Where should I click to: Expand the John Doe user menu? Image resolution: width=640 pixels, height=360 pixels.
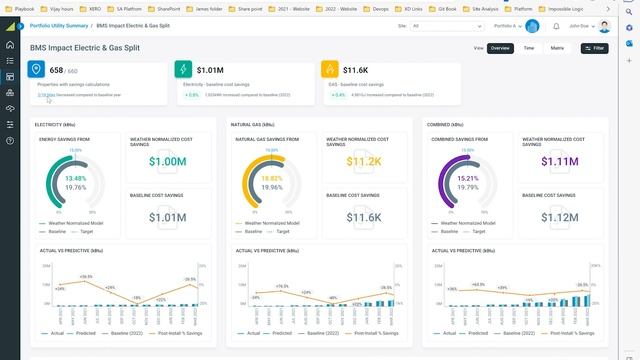tap(582, 26)
